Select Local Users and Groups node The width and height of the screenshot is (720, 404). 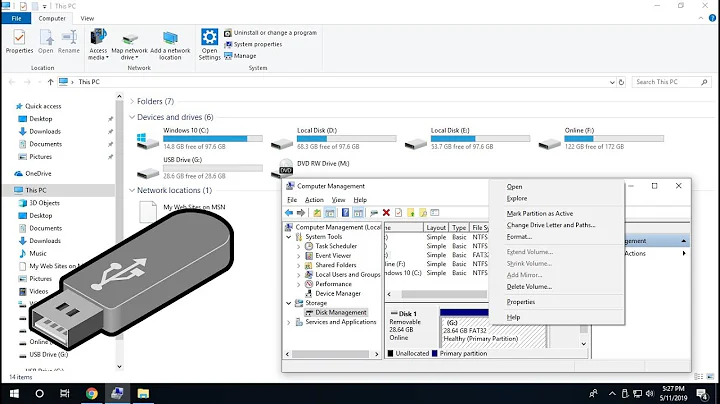pyautogui.click(x=348, y=275)
